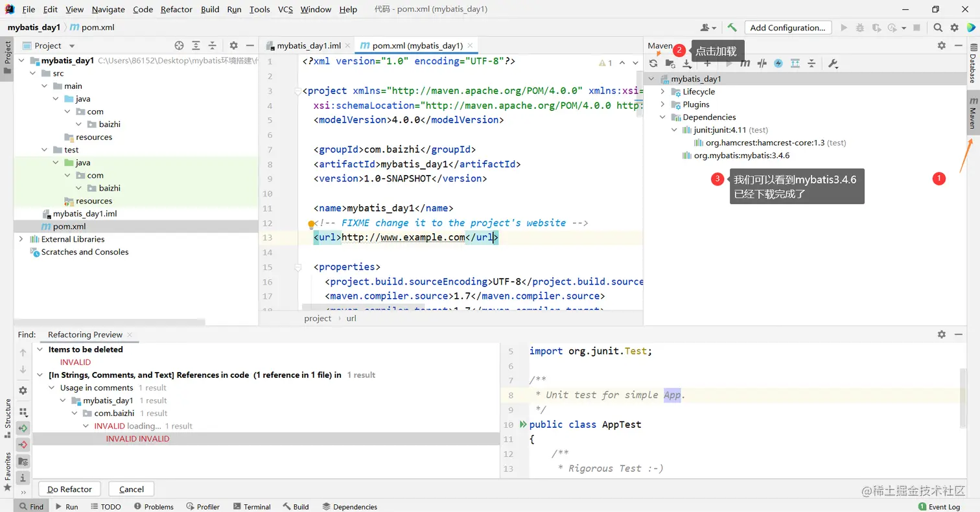Go to previous occurrence arrow in Find

tap(23, 353)
